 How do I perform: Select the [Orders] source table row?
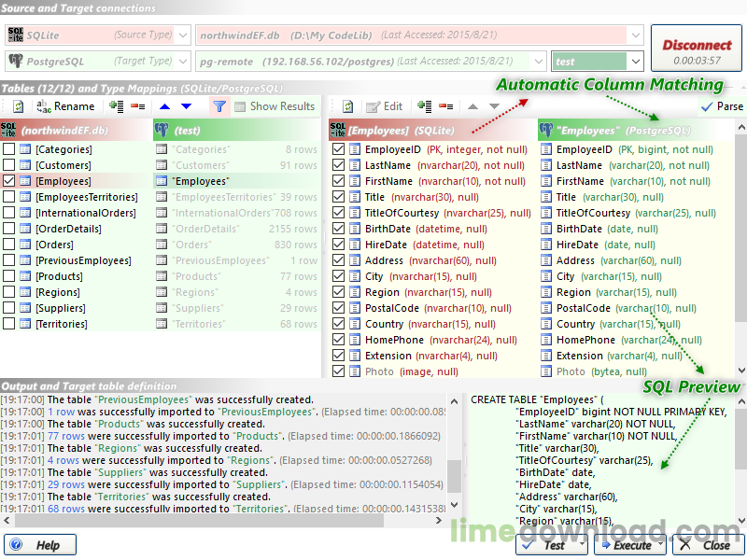77,245
